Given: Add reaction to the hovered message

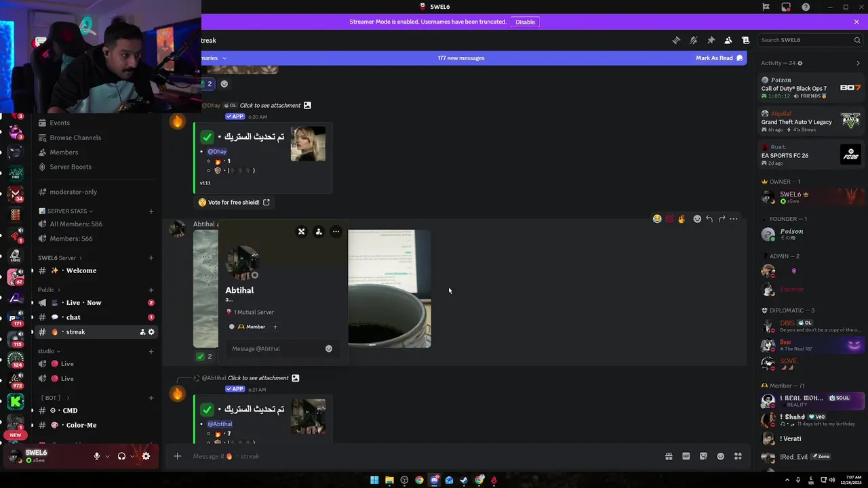Looking at the screenshot, I should tap(697, 219).
